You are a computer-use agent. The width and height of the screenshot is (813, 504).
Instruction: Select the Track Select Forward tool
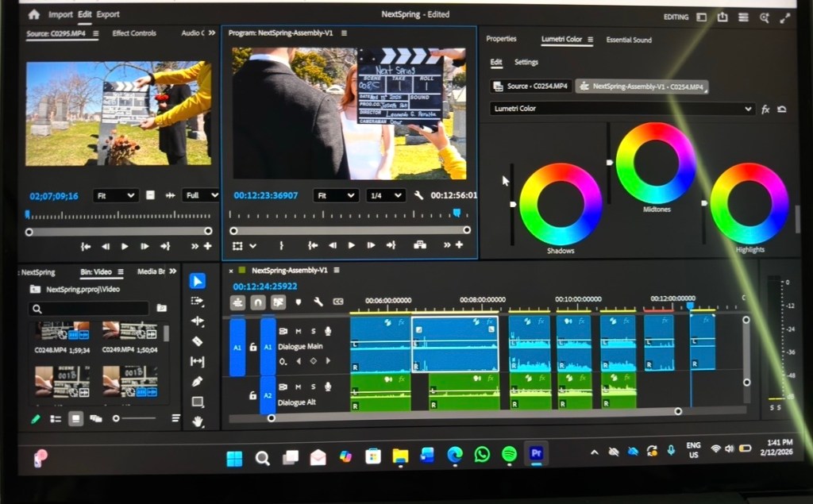point(198,302)
